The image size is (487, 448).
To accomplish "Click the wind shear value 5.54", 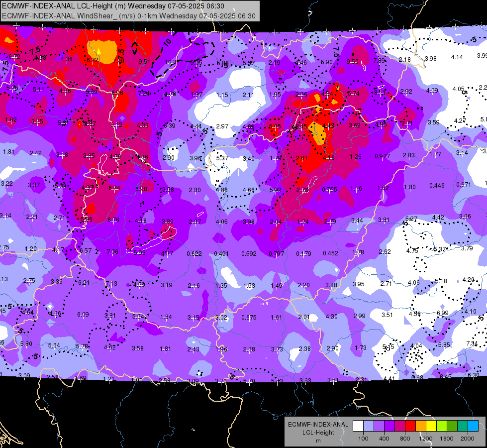I will (x=138, y=316).
